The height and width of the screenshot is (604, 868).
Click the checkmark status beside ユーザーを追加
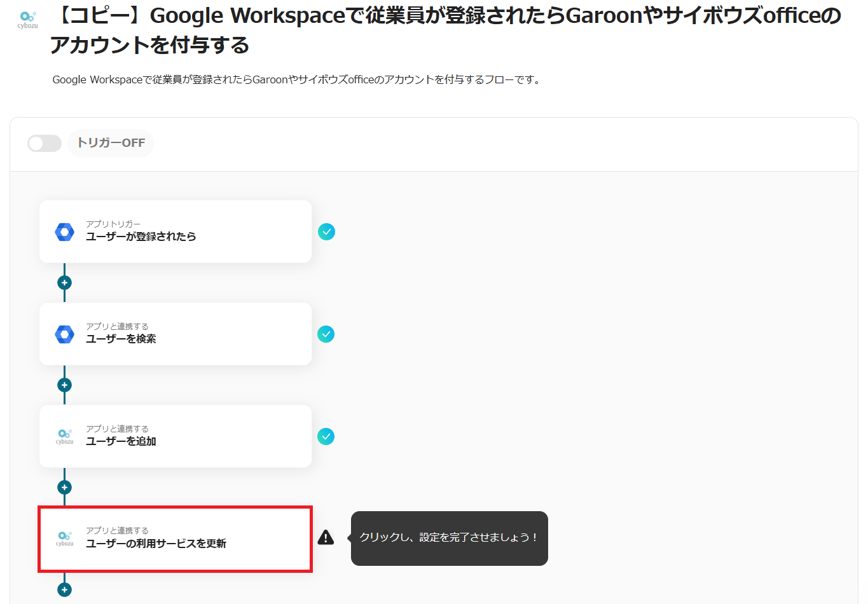click(x=326, y=437)
